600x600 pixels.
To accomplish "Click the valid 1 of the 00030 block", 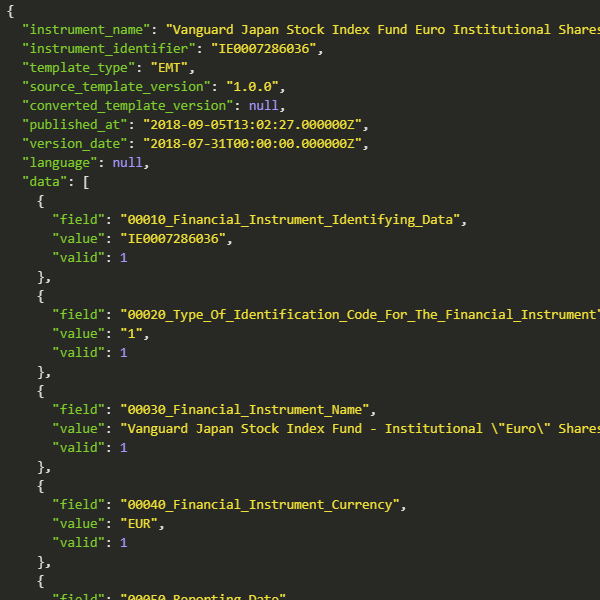I will 124,448.
